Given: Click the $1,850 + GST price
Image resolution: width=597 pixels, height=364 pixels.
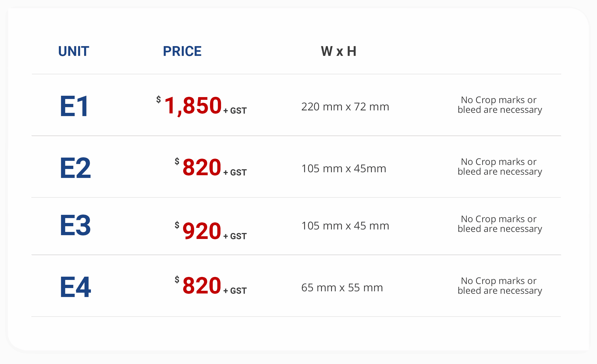Looking at the screenshot, I should [201, 106].
